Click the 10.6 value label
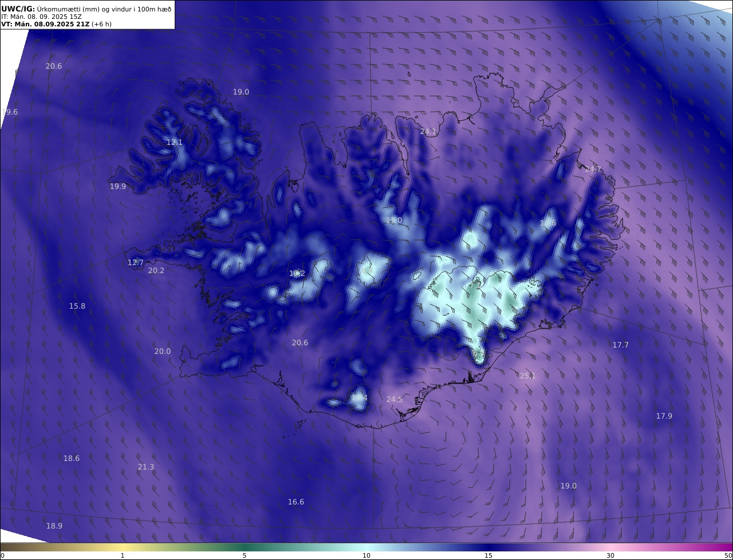 548,223
